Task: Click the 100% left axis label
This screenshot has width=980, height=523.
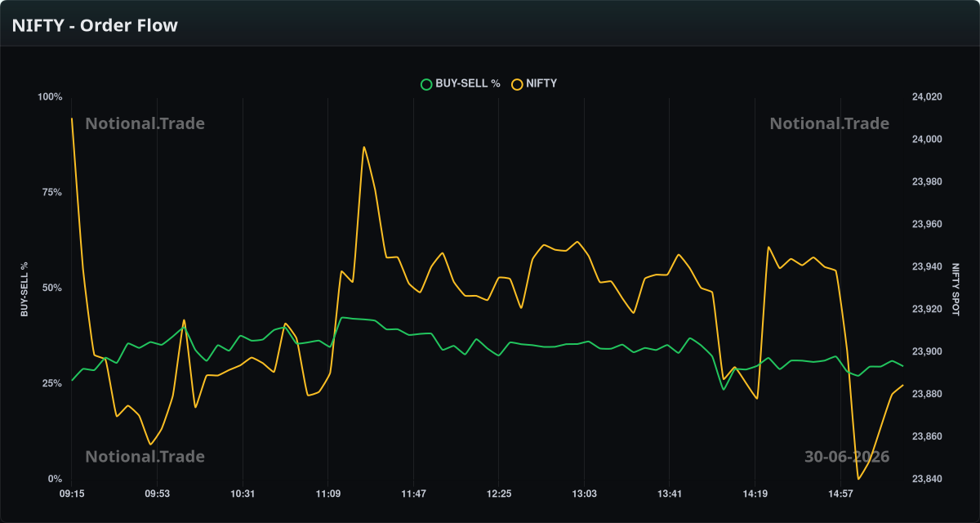Action: coord(50,97)
